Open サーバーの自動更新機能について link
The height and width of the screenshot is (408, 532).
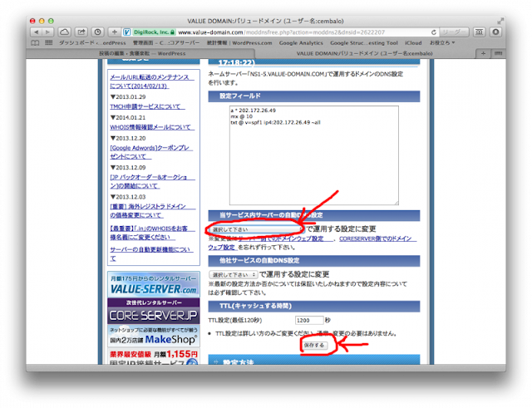151,253
